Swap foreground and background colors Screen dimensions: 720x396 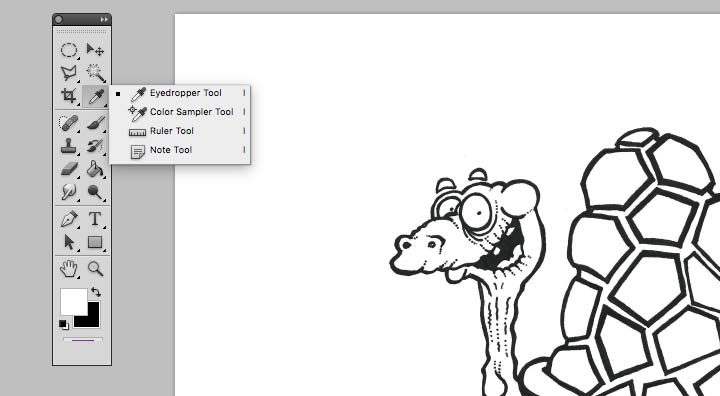point(96,292)
